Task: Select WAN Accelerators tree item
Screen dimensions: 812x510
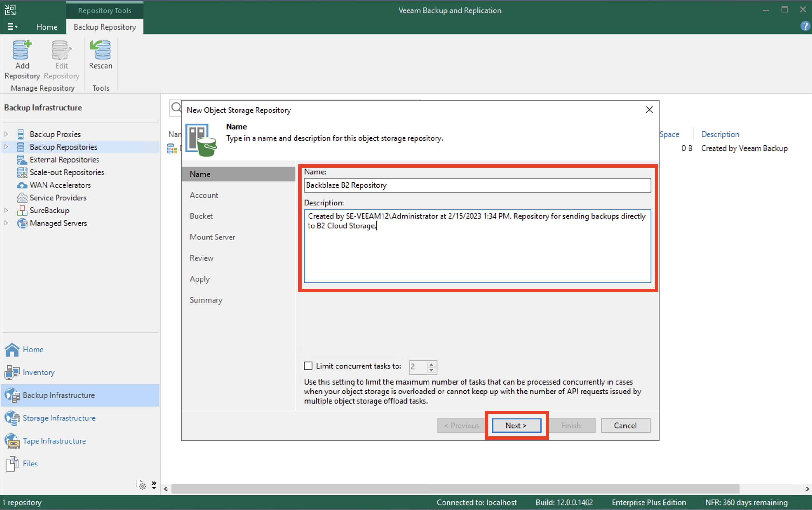Action: [x=60, y=185]
